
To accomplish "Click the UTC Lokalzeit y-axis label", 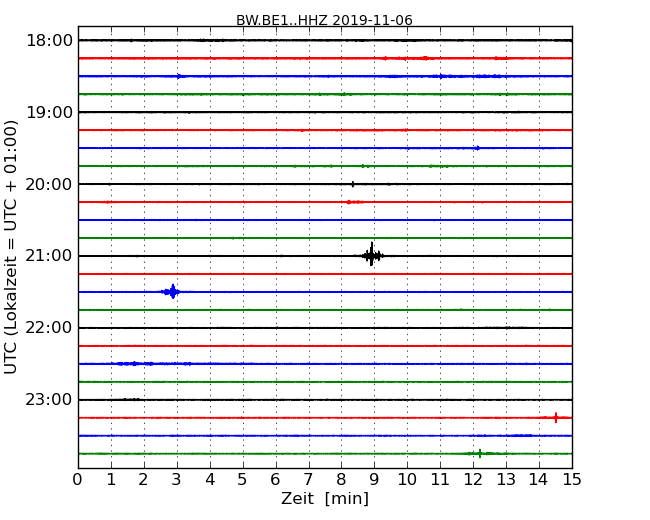I will [x=11, y=247].
